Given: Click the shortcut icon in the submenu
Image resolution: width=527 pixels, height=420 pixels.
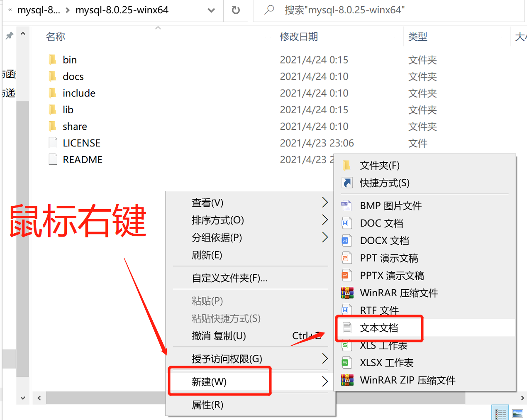Looking at the screenshot, I should [x=347, y=183].
